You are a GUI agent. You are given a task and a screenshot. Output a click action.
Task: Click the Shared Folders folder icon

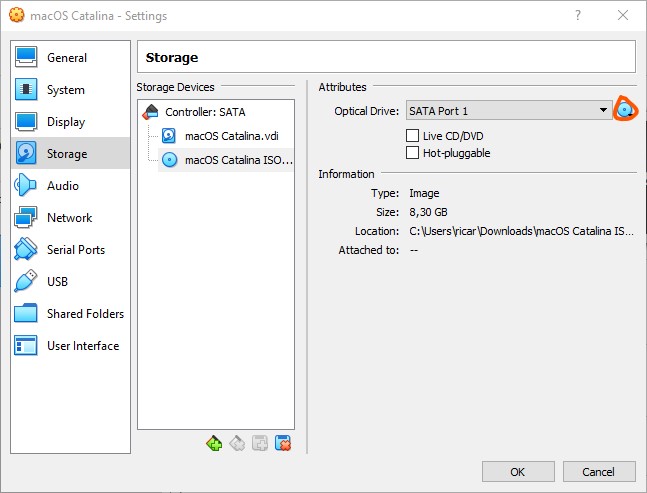coord(26,313)
